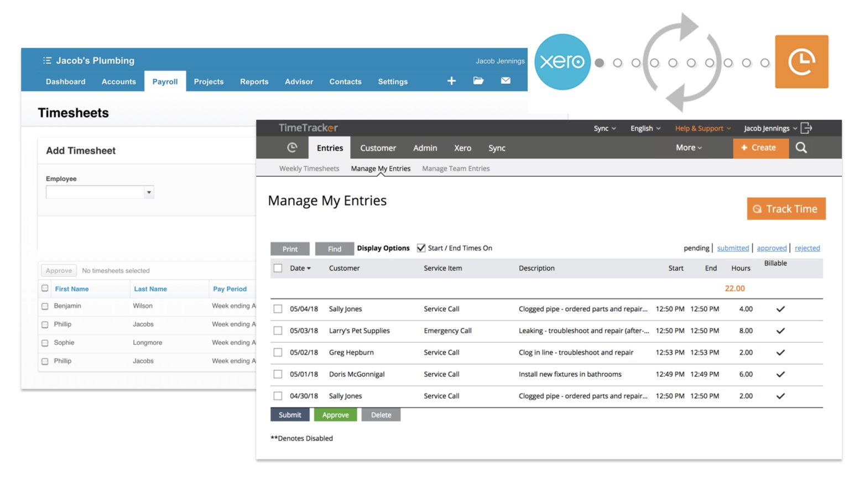Image resolution: width=865 pixels, height=504 pixels.
Task: Open the Employee dropdown in Add Timesheet
Action: (148, 192)
